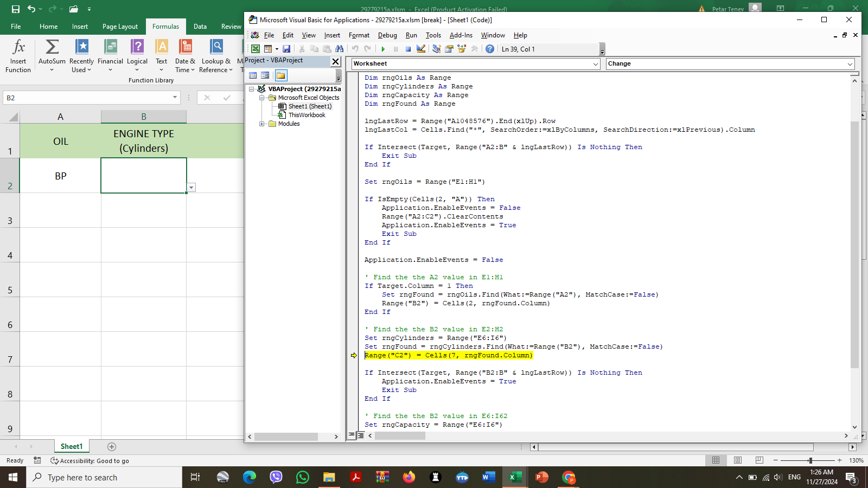
Task: Open the Run menu in VBA editor
Action: tap(411, 35)
